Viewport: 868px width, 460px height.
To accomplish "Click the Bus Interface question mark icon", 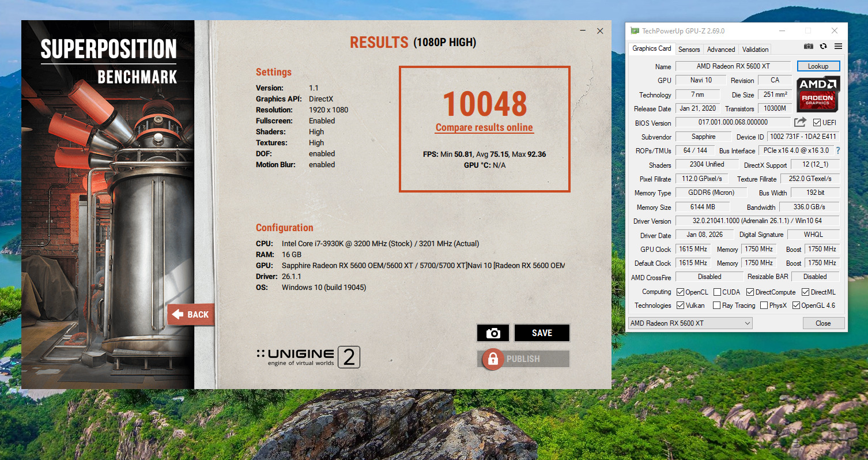I will 838,150.
